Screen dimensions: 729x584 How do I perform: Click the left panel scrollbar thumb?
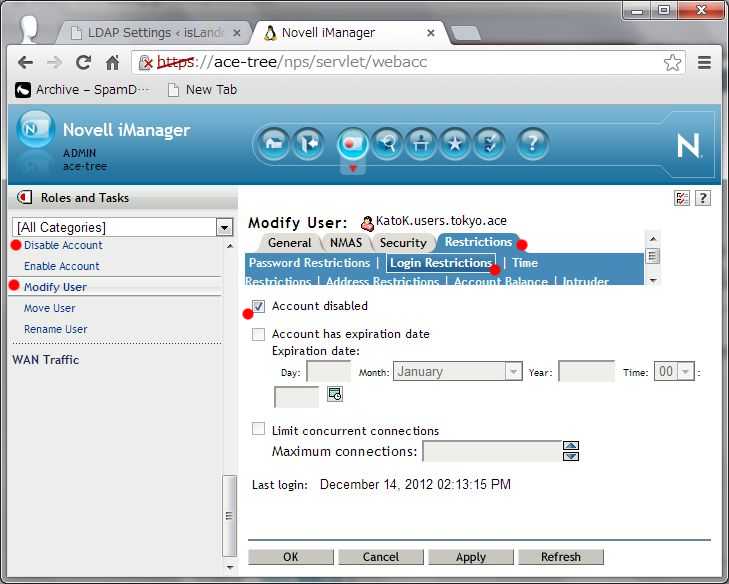[229, 516]
